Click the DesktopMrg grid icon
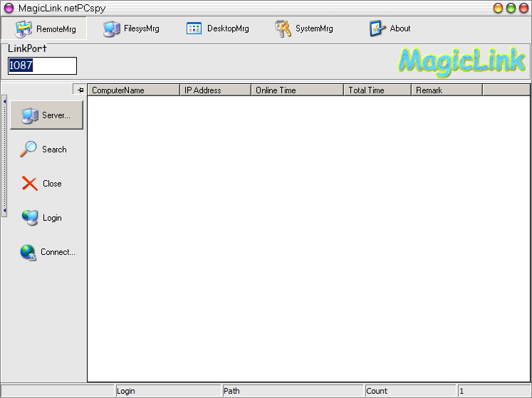The image size is (532, 398). click(194, 28)
